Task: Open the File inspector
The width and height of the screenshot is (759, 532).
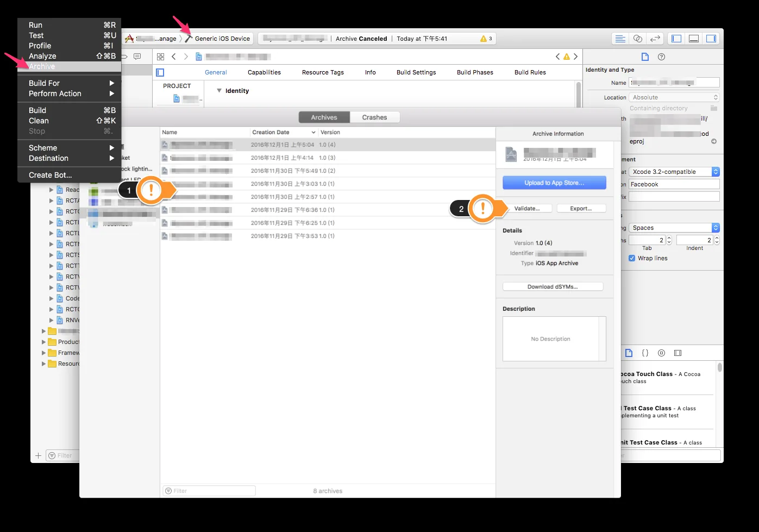Action: tap(645, 57)
